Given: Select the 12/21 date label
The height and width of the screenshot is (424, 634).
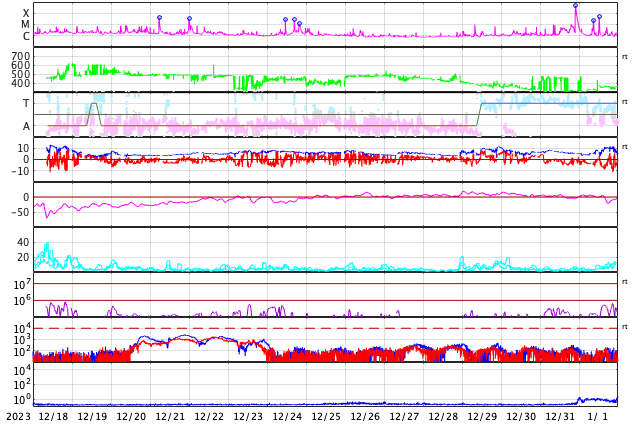Looking at the screenshot, I should [x=170, y=416].
